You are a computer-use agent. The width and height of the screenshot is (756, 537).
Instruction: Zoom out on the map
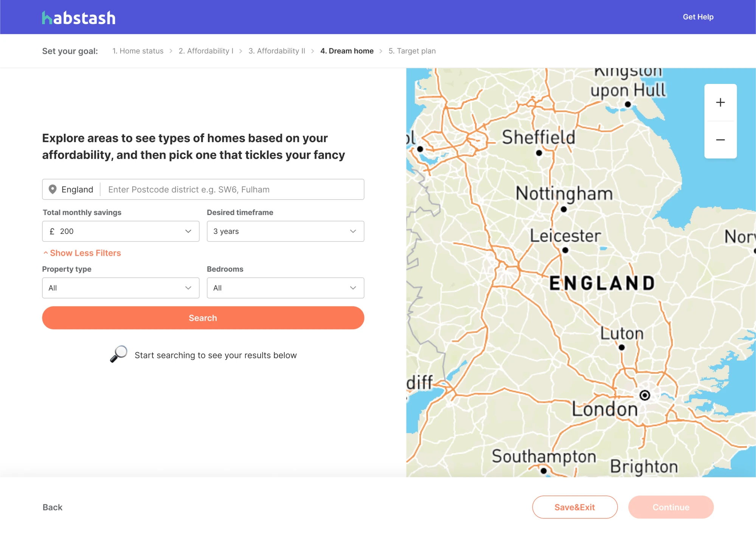click(x=720, y=139)
